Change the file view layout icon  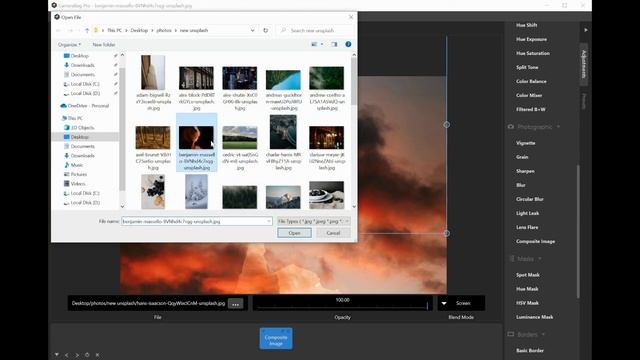(314, 44)
